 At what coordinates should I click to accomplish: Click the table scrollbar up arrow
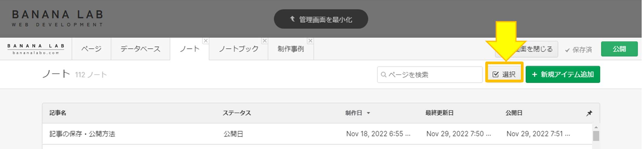coord(596,127)
